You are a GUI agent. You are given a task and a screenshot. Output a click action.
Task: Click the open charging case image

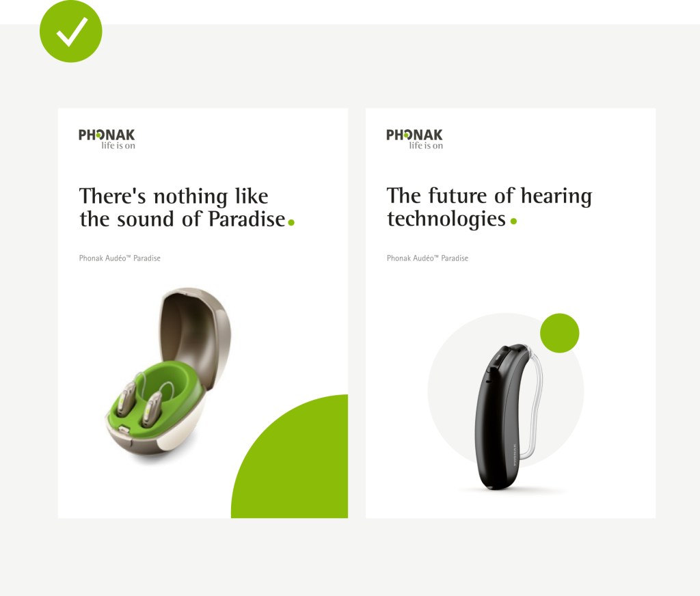click(x=168, y=374)
